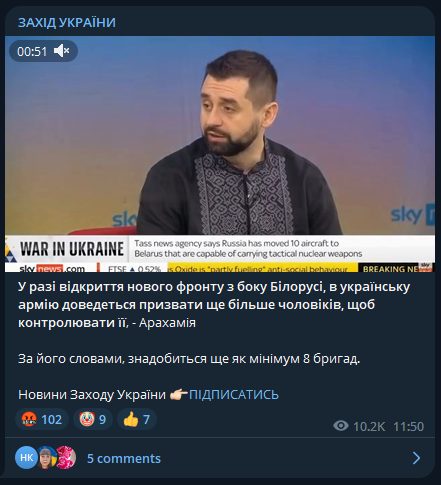Play the Sky News interview video
This screenshot has height=485, width=441.
tap(220, 154)
